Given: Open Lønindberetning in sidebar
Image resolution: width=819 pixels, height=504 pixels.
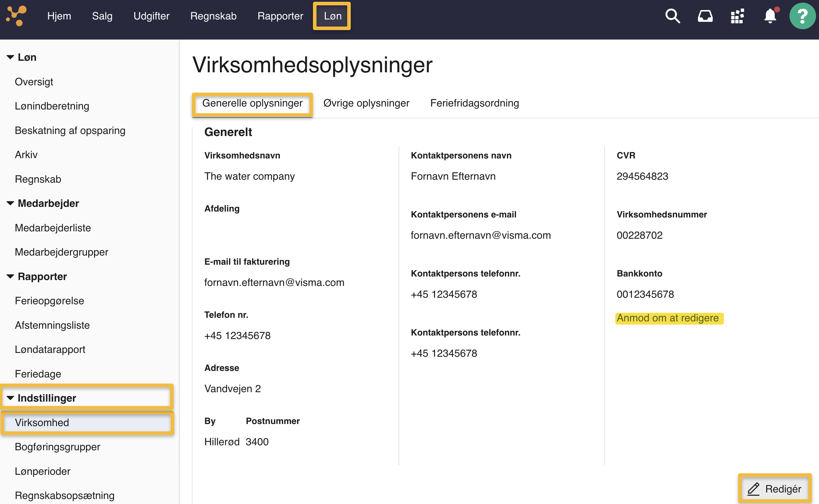Looking at the screenshot, I should (52, 106).
